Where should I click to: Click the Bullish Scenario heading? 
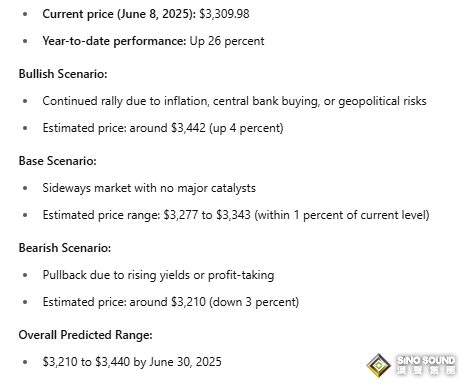pos(63,74)
